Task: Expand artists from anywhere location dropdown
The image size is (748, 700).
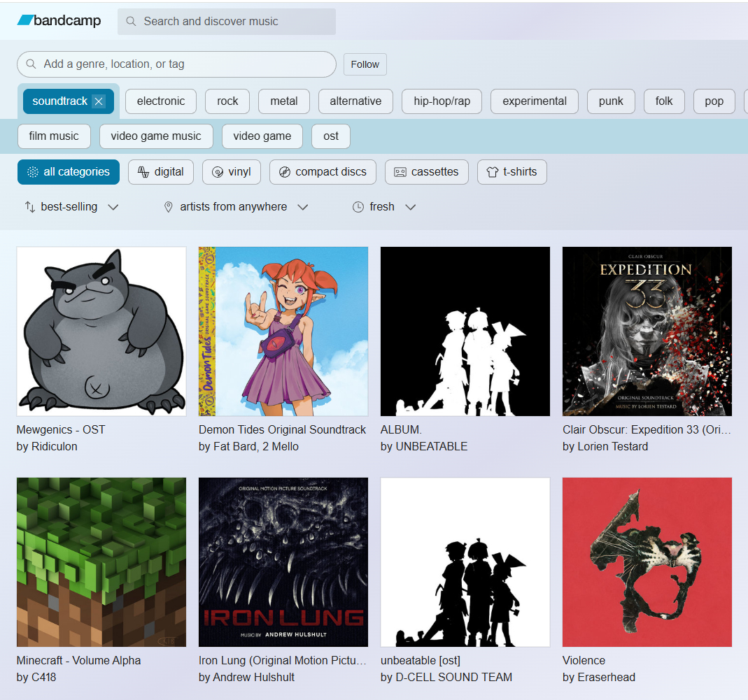Action: [235, 207]
